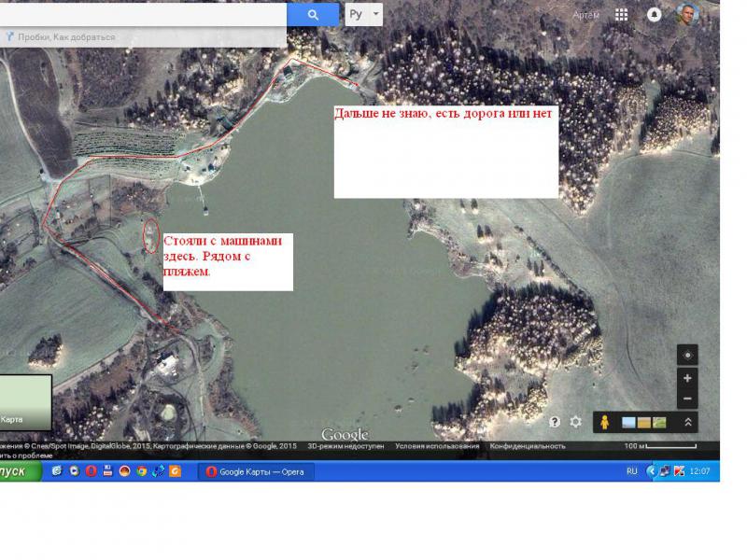This screenshot has width=747, height=560.
Task: Switch to Google Карты Opera taskbar item
Action: click(x=256, y=471)
